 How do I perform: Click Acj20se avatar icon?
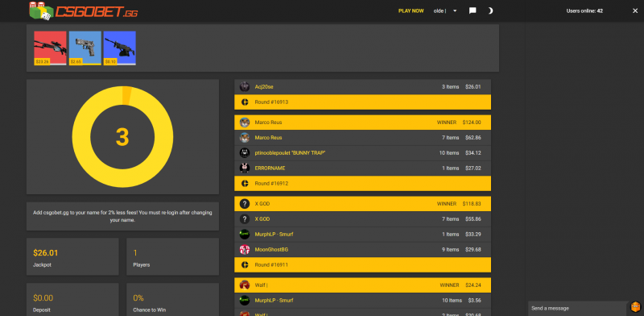pos(245,87)
